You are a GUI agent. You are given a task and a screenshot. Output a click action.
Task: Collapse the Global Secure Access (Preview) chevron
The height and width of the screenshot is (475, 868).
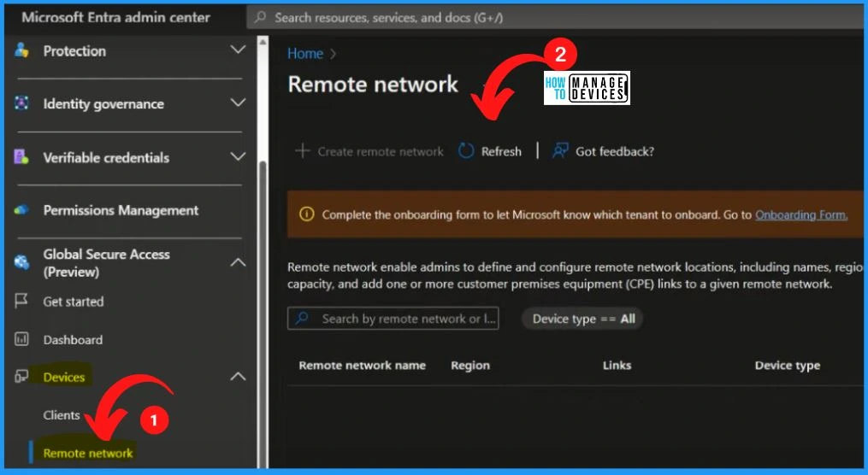click(238, 262)
